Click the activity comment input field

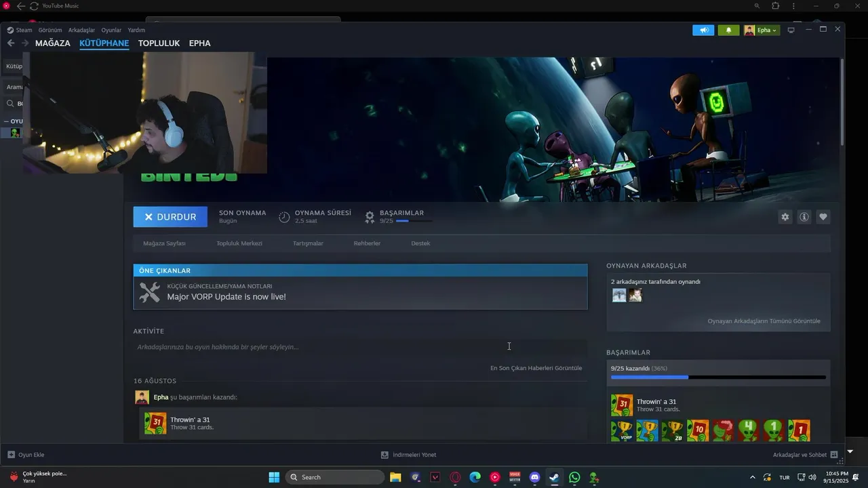360,347
